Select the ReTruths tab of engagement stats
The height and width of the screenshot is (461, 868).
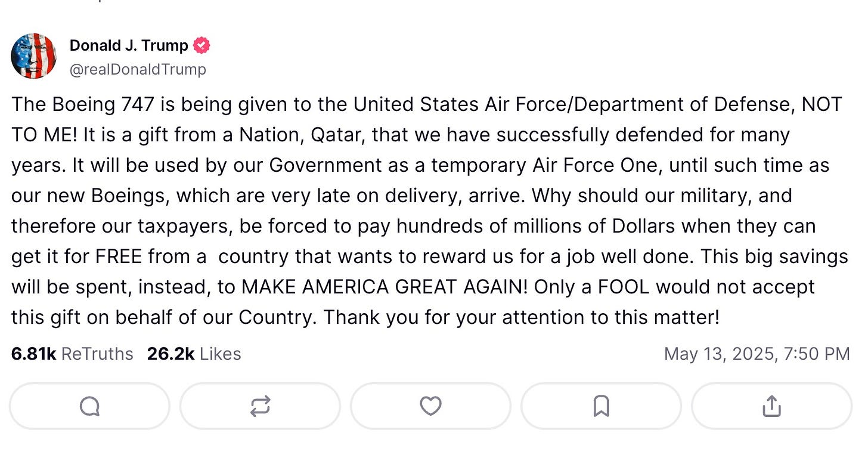pyautogui.click(x=72, y=354)
